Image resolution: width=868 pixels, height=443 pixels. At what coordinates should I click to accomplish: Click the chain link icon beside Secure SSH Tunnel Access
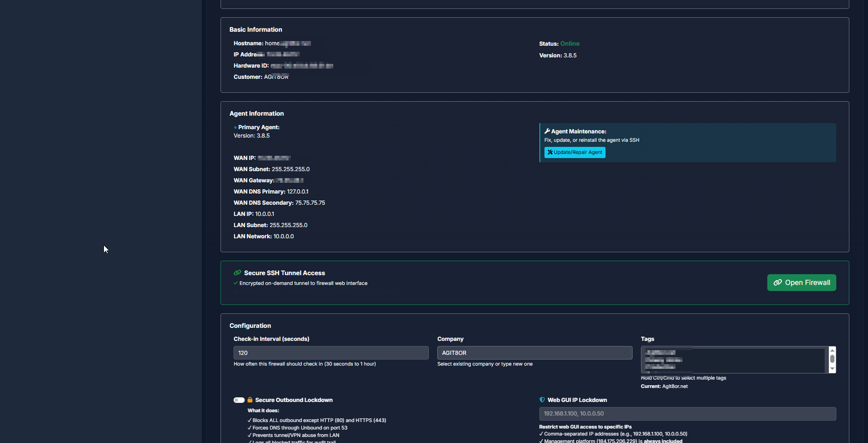point(237,272)
